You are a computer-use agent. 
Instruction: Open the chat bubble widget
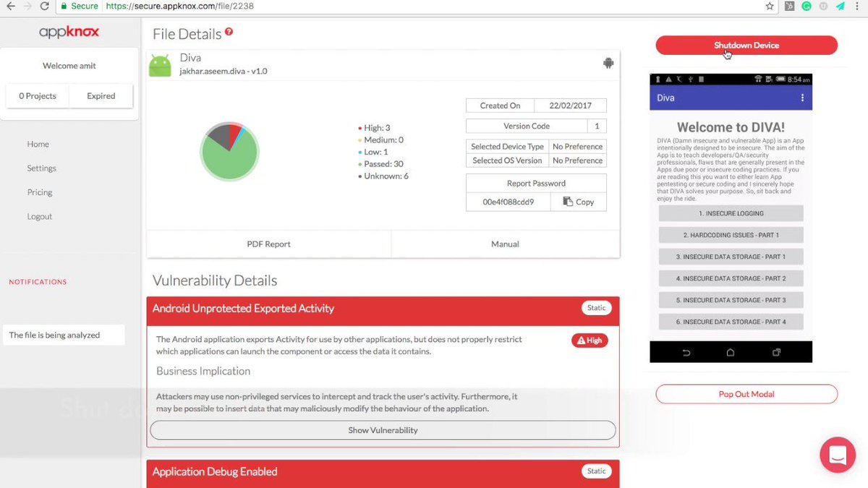tap(838, 455)
